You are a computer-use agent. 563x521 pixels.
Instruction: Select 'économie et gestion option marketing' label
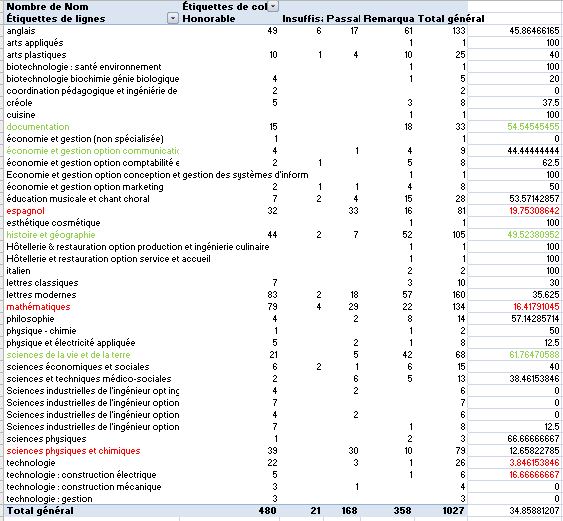click(85, 187)
